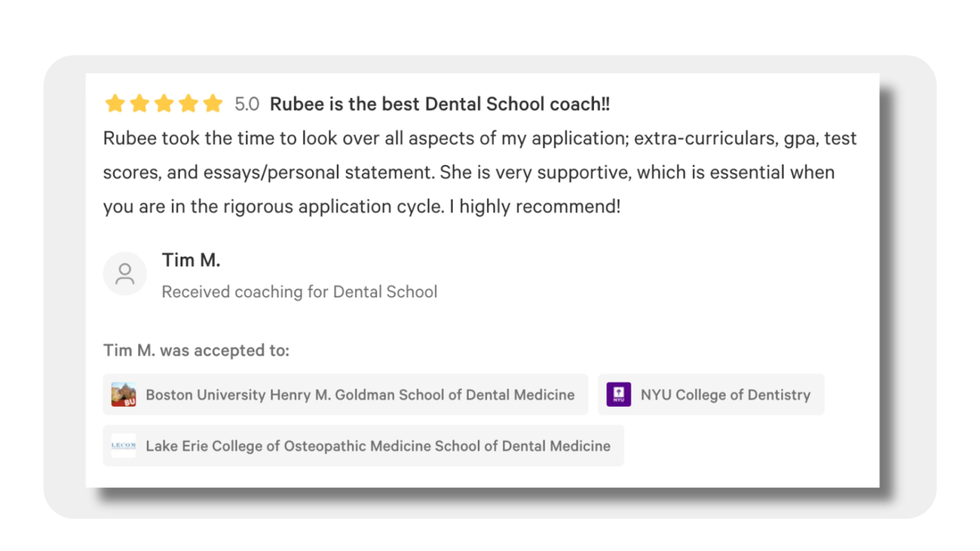980x551 pixels.
Task: Click the review title about Rubee
Action: tap(439, 104)
